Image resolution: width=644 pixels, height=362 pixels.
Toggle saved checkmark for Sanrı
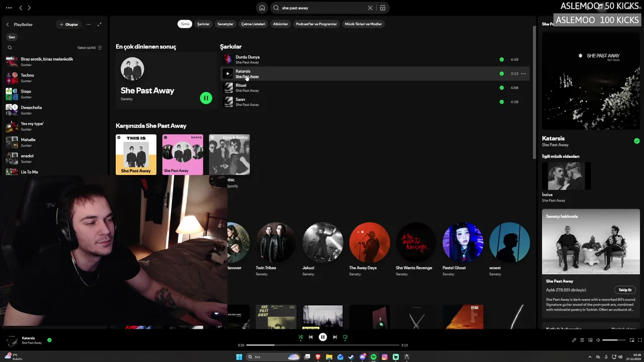click(x=502, y=102)
